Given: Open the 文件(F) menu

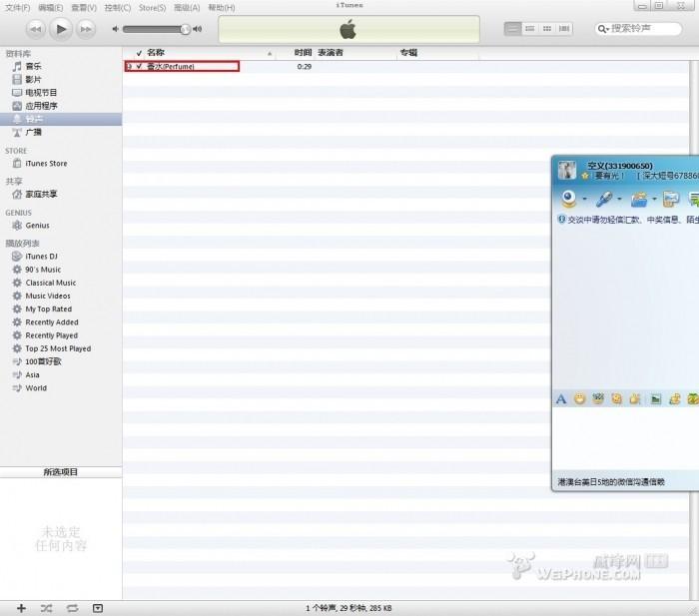Looking at the screenshot, I should (17, 8).
